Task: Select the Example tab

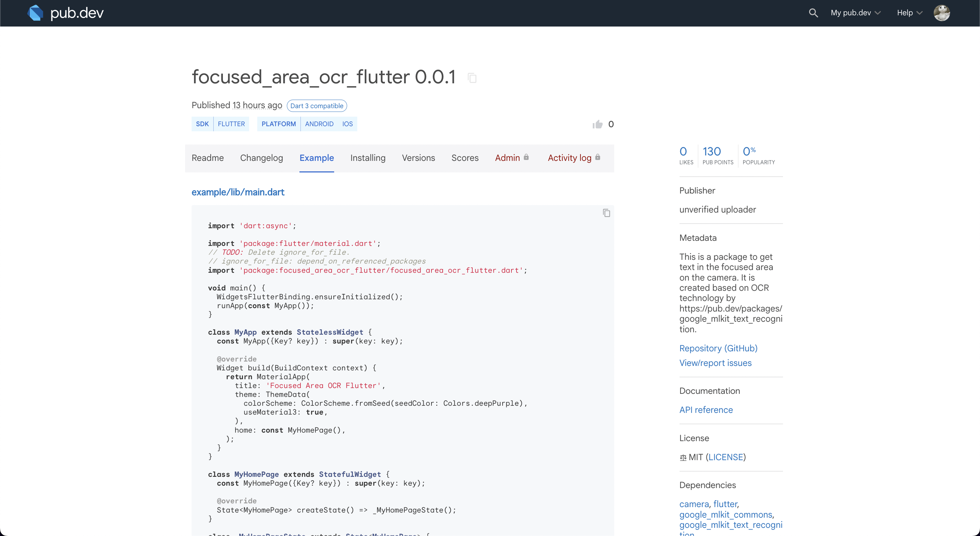Action: [x=316, y=158]
